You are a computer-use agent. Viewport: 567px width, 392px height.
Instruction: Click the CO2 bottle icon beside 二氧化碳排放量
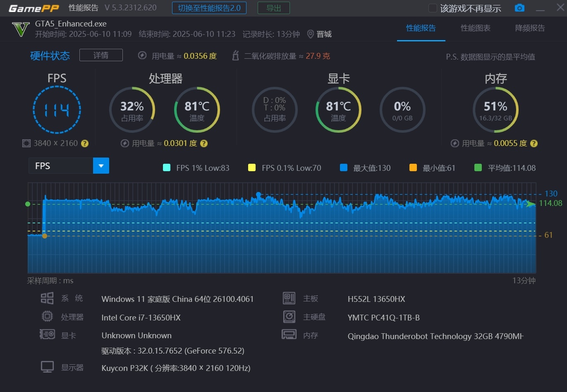(x=236, y=55)
